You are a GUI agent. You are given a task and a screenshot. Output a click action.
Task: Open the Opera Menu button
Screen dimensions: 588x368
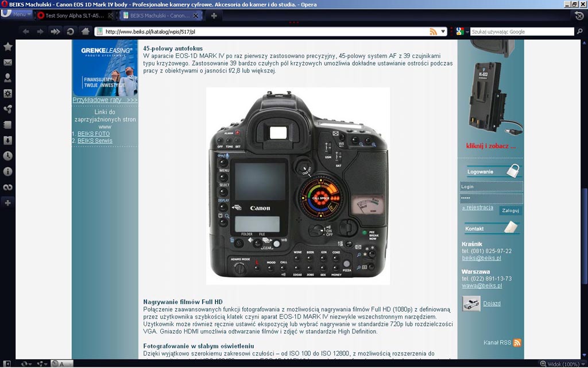pos(17,14)
